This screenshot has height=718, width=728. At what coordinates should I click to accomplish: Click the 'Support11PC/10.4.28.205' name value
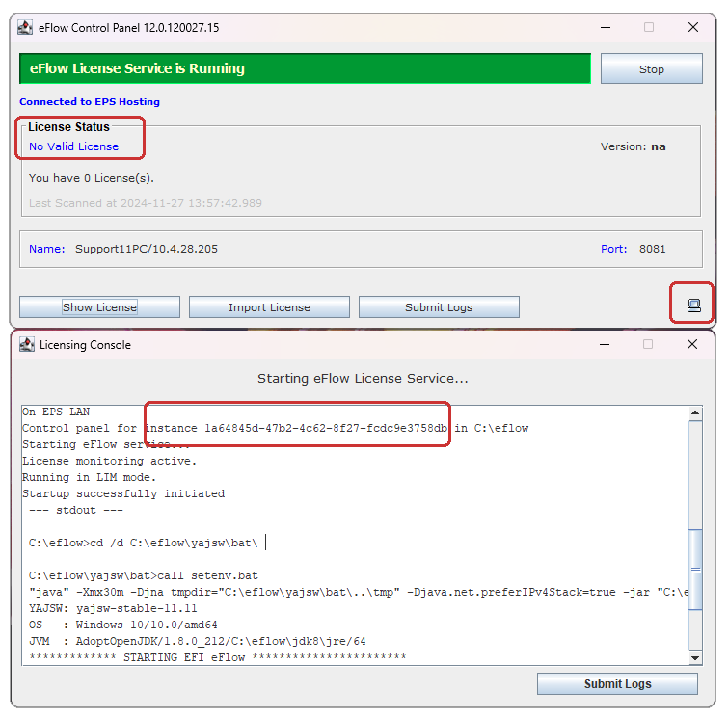pyautogui.click(x=147, y=249)
